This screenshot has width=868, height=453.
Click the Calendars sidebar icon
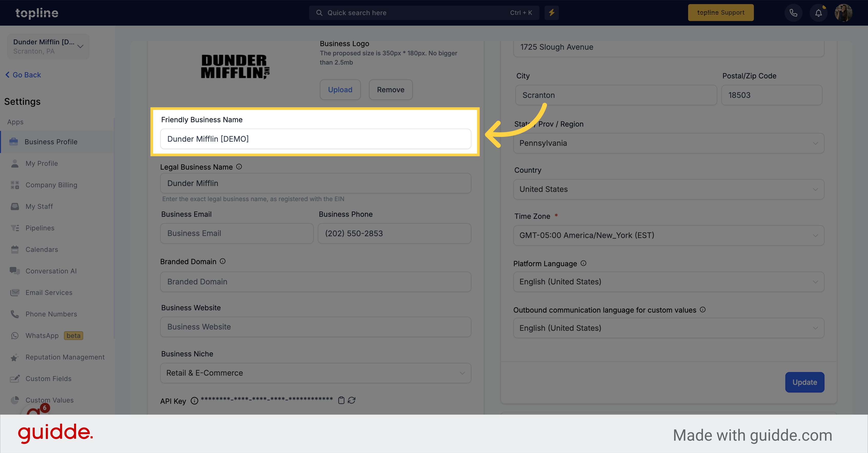[14, 250]
